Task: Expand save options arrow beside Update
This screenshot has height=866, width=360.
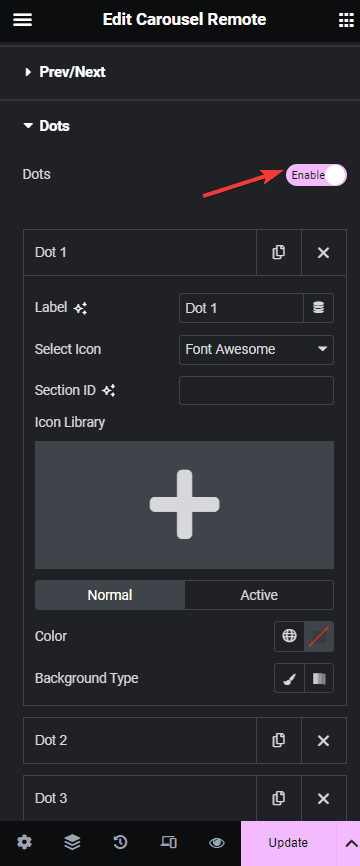Action: click(x=348, y=843)
